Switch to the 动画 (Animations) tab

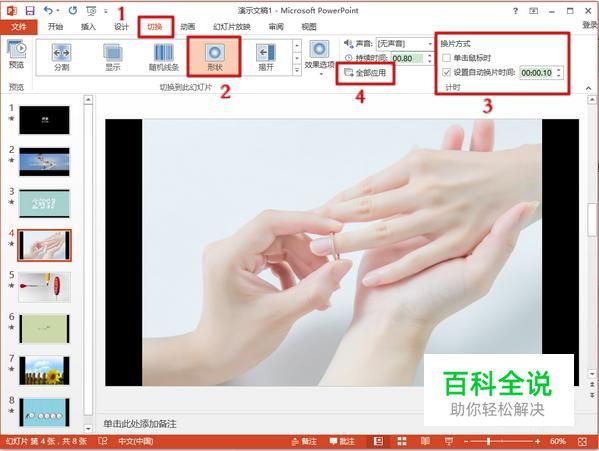188,26
